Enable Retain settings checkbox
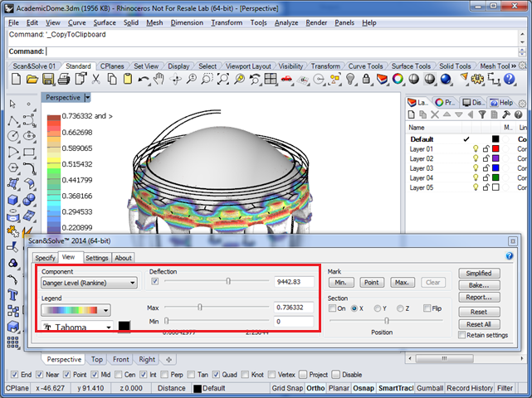The height and width of the screenshot is (398, 532). click(x=461, y=335)
